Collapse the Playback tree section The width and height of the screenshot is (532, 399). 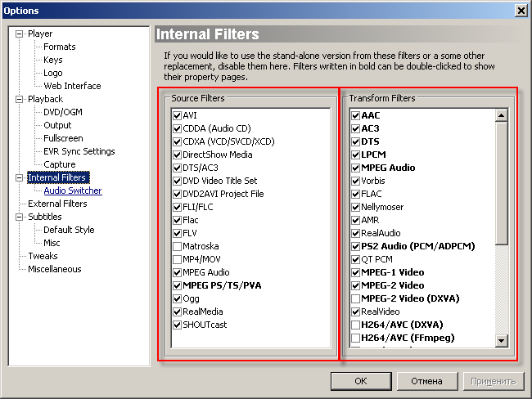pyautogui.click(x=20, y=99)
